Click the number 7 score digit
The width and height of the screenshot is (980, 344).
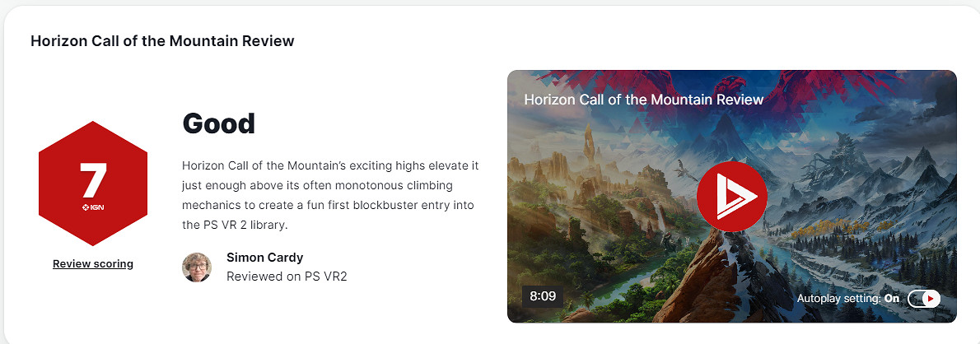tap(93, 180)
